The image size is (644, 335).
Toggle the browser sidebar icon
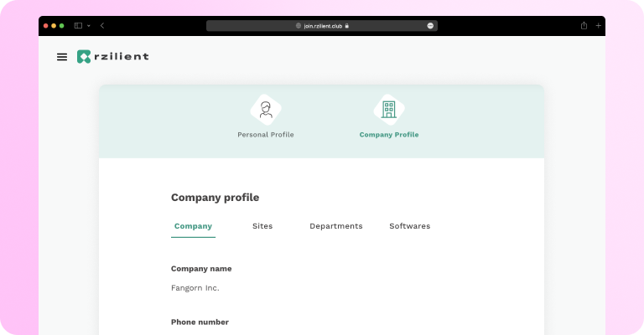[78, 25]
